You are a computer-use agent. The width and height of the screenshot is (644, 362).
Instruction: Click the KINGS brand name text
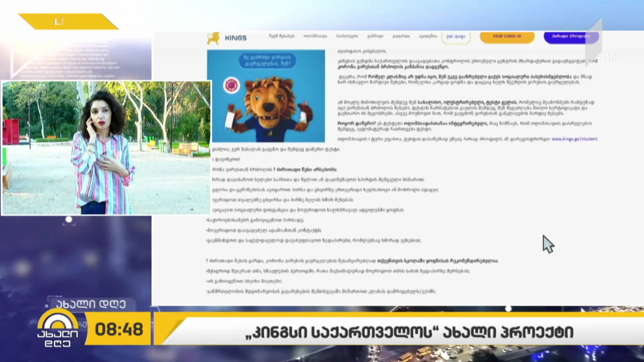(235, 38)
